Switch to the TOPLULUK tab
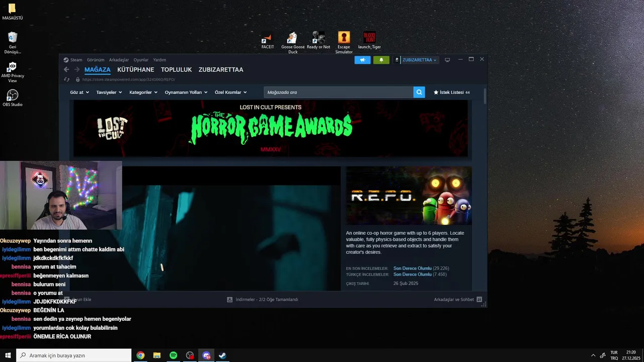 pos(177,70)
